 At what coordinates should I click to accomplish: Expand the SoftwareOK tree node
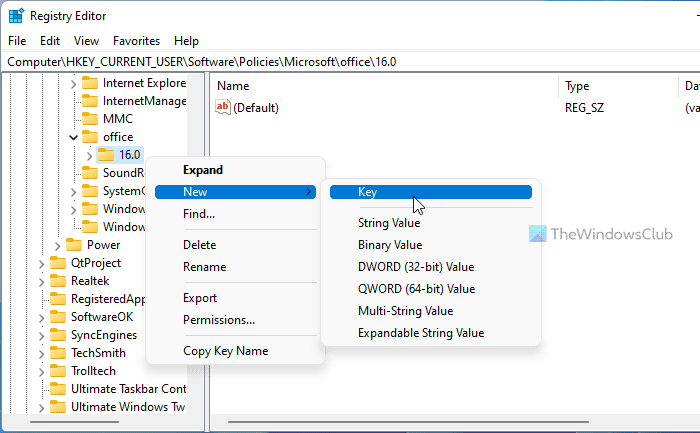point(42,318)
